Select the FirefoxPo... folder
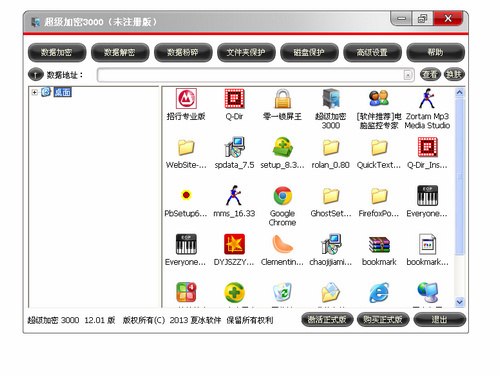 point(379,195)
